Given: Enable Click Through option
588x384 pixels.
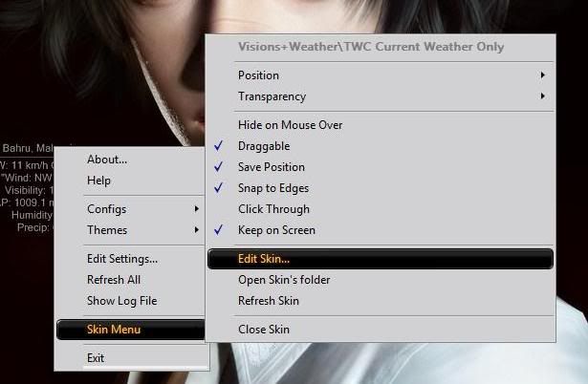Looking at the screenshot, I should pos(273,209).
